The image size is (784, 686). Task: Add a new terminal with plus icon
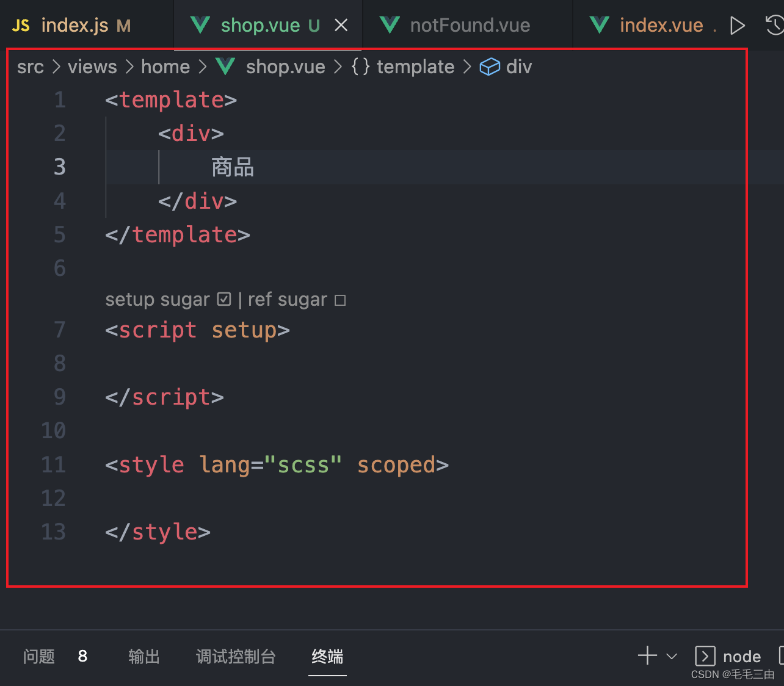point(647,656)
